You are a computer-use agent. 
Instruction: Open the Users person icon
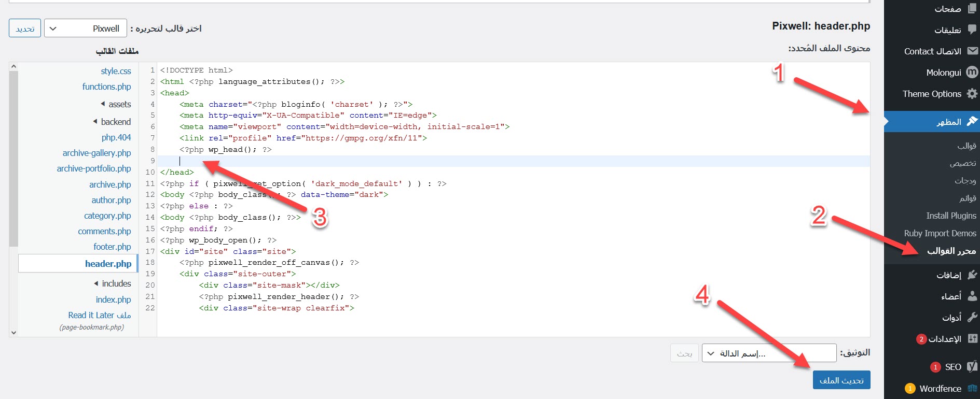click(x=972, y=296)
